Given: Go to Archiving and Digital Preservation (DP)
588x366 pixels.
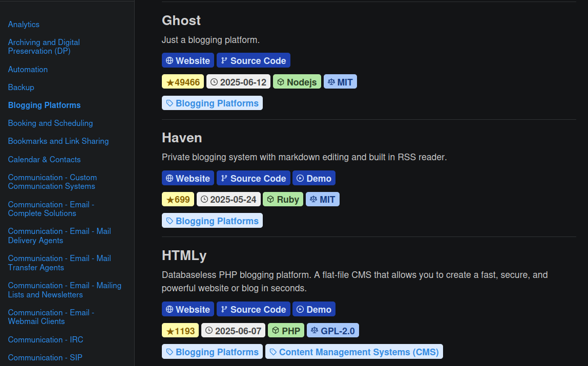Looking at the screenshot, I should coord(44,47).
